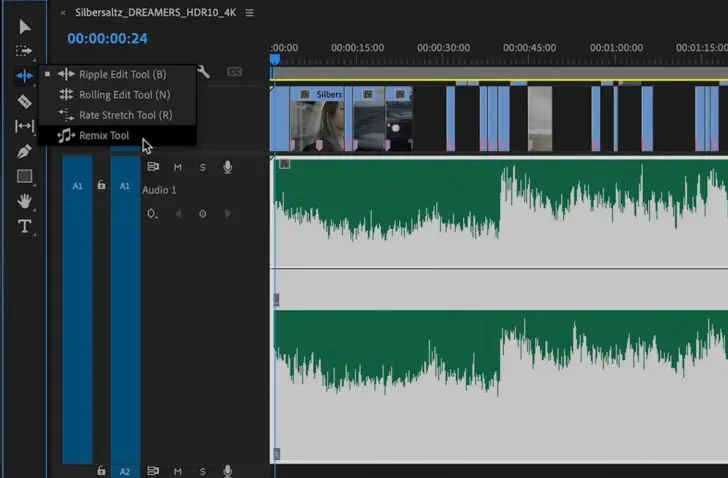Choose Rate Stretch Tool (R) from flyout

117,115
